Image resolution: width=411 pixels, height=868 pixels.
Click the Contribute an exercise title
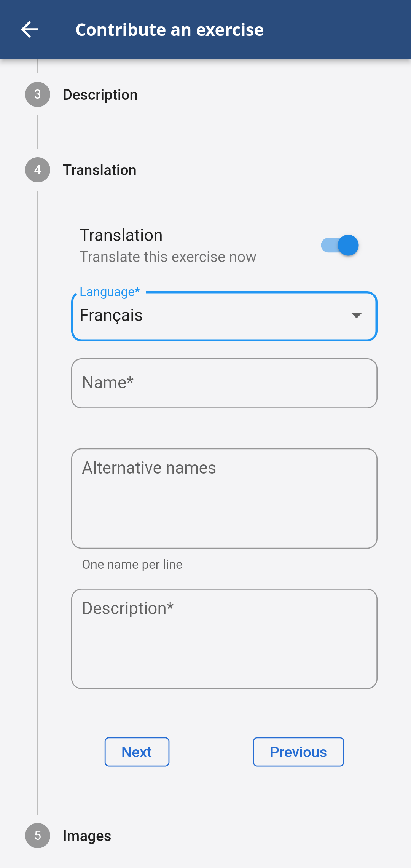pos(170,29)
